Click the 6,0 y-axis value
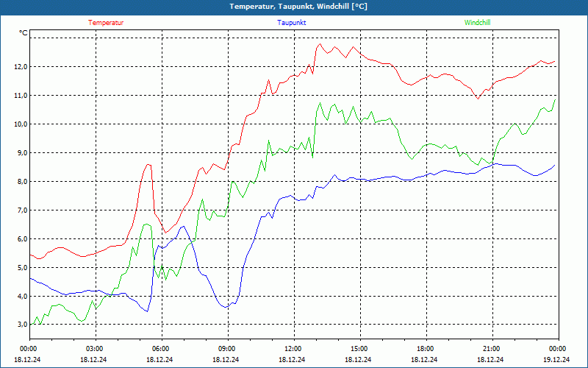 tap(22, 239)
